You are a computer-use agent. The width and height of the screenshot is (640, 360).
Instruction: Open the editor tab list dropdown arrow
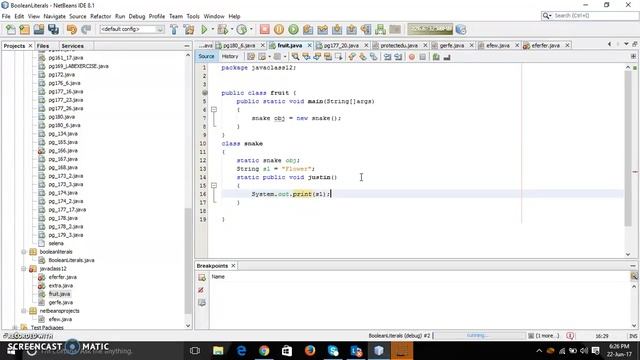(626, 44)
